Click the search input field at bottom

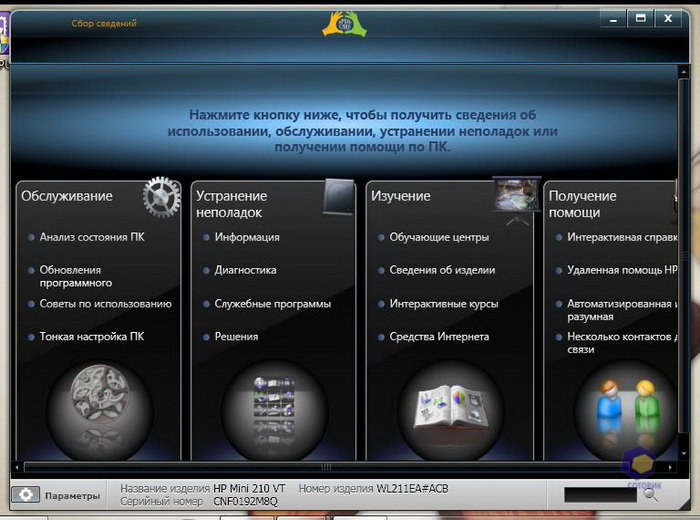(x=600, y=494)
